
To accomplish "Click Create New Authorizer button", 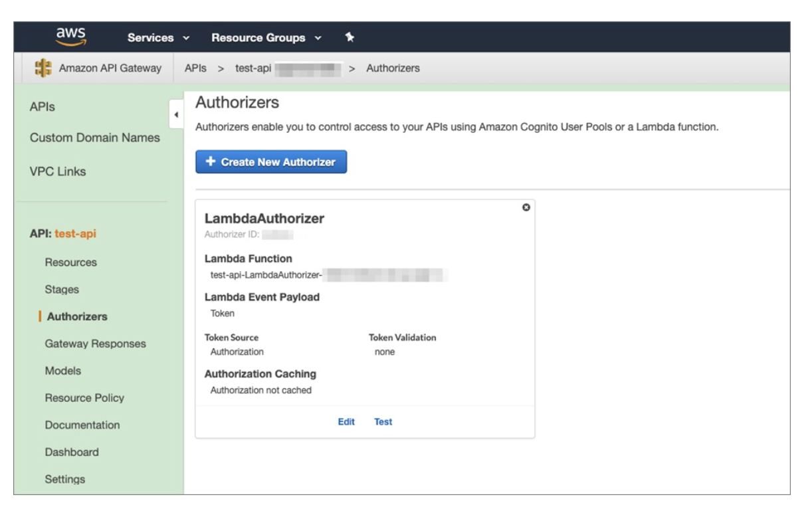I will coord(271,161).
